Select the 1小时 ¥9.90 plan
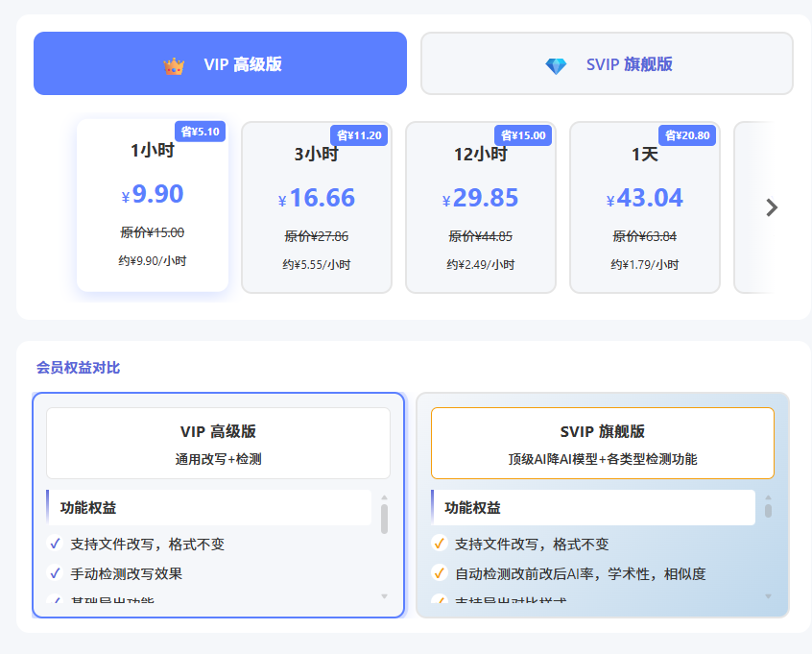The width and height of the screenshot is (812, 654). (x=153, y=206)
